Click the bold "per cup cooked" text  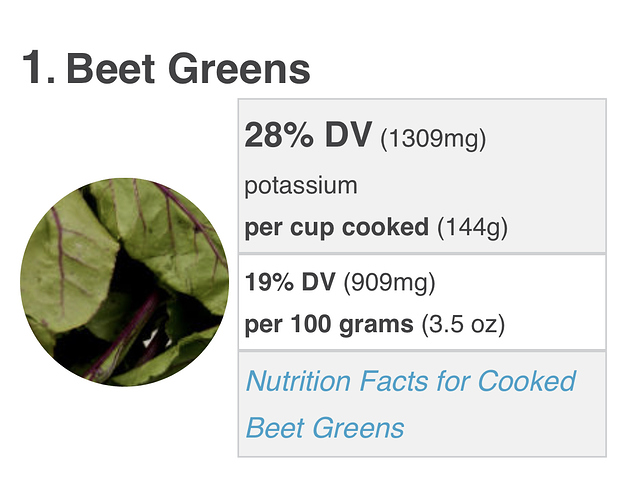[x=336, y=227]
